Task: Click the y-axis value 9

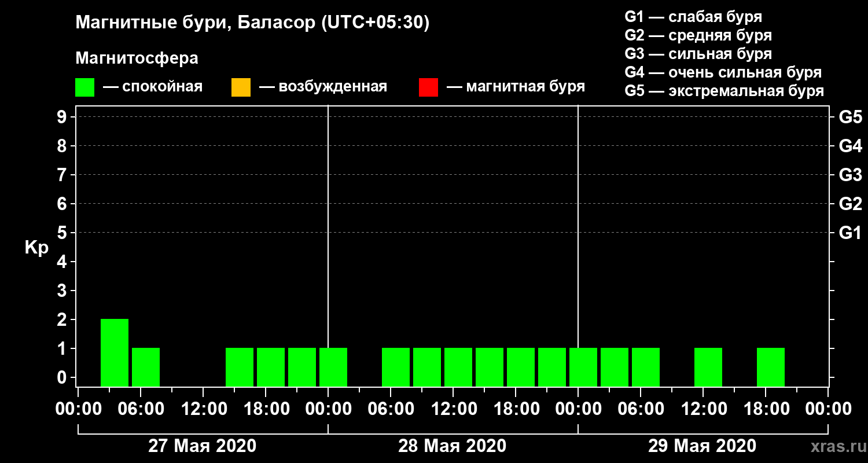Action: (x=62, y=117)
